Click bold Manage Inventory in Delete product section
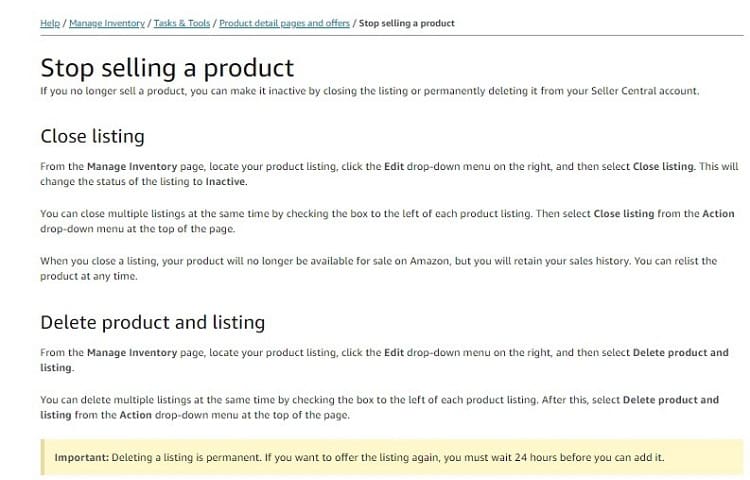Screen dimensions: 750x480 (132, 352)
